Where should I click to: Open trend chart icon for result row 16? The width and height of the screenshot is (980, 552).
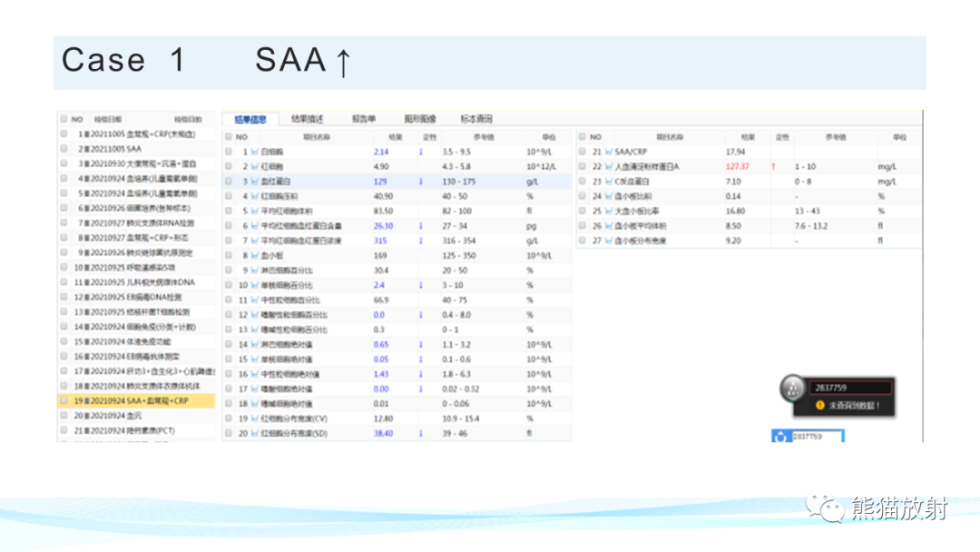255,374
